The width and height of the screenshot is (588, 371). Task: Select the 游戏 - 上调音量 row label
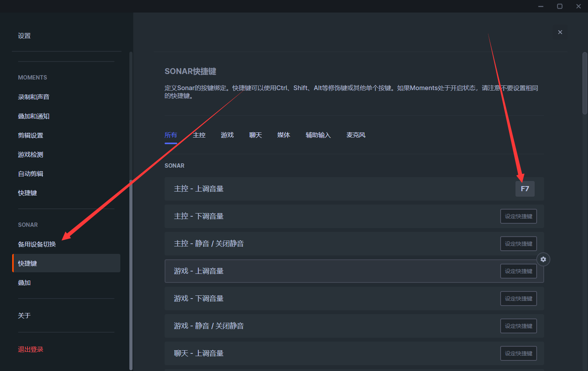pyautogui.click(x=199, y=271)
